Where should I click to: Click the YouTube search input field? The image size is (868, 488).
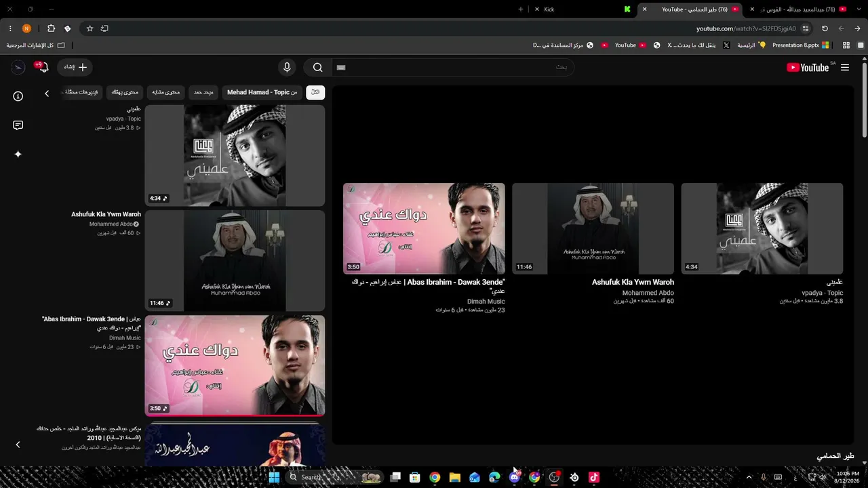click(x=452, y=67)
